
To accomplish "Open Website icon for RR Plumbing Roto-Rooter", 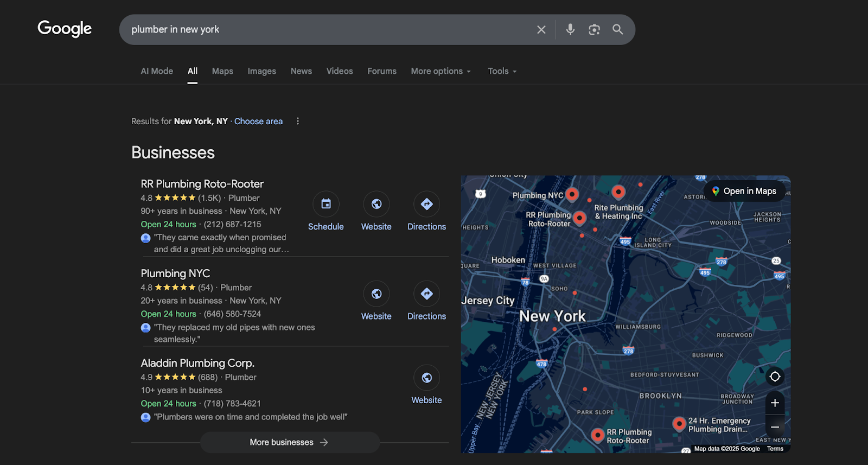I will click(x=376, y=204).
